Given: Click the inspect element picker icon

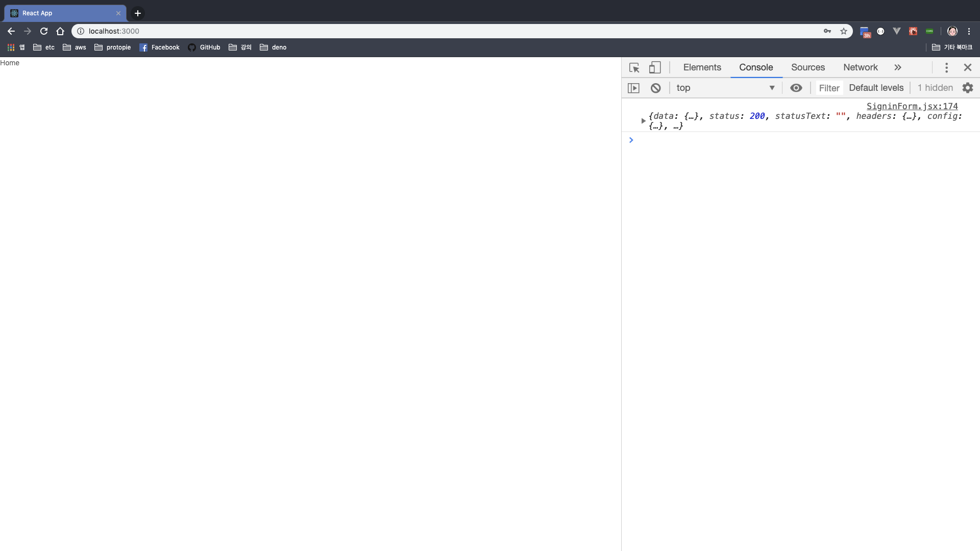Looking at the screenshot, I should pos(634,67).
